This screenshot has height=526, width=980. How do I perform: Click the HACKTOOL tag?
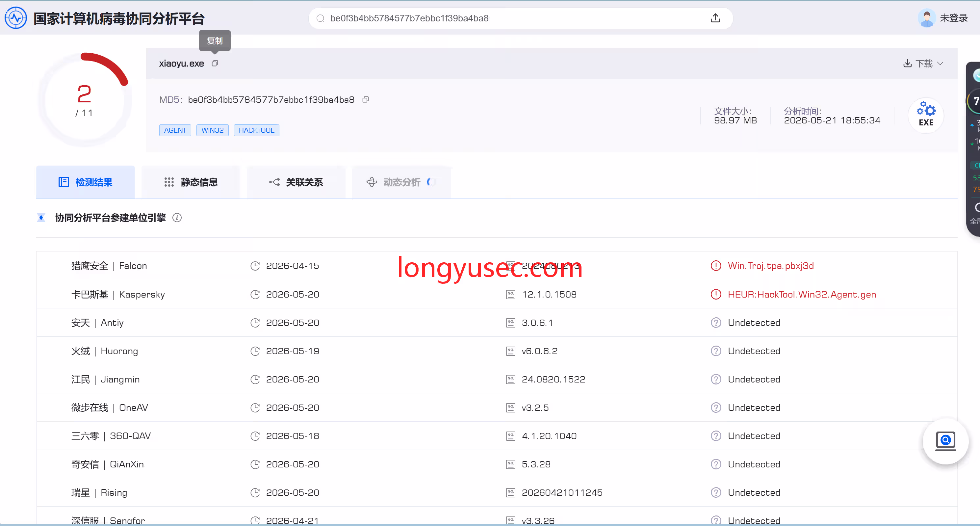(256, 130)
